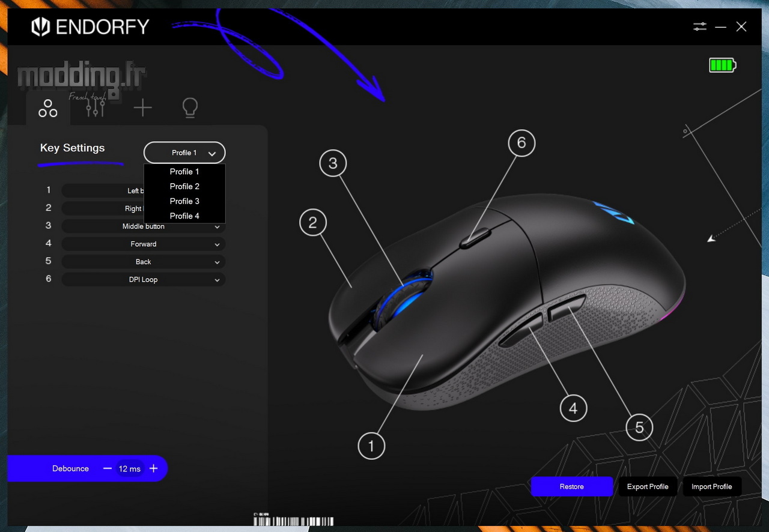Click button marker 4 on mouse
The height and width of the screenshot is (532, 769).
[573, 408]
